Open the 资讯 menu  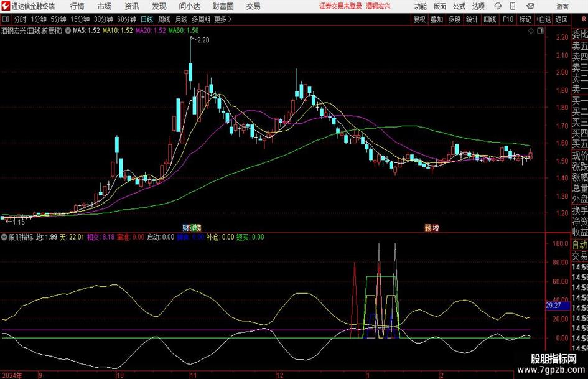pyautogui.click(x=132, y=6)
